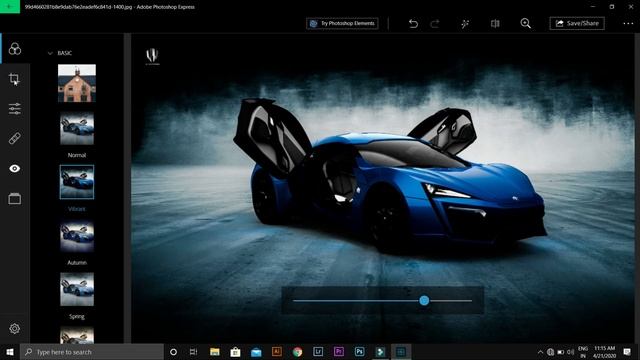Apply the Autumn look thumbnail
The image size is (640, 360).
point(77,236)
